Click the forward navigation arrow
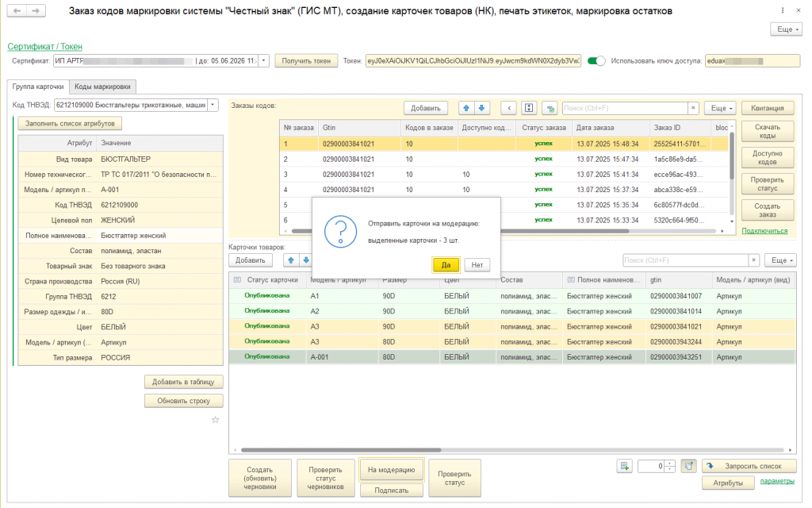Viewport: 812px width, 508px height. click(x=36, y=11)
